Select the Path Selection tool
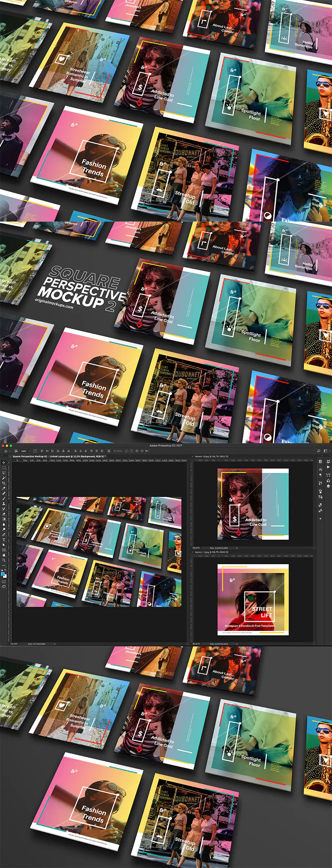Screen dimensions: 332x868 pos(4,545)
